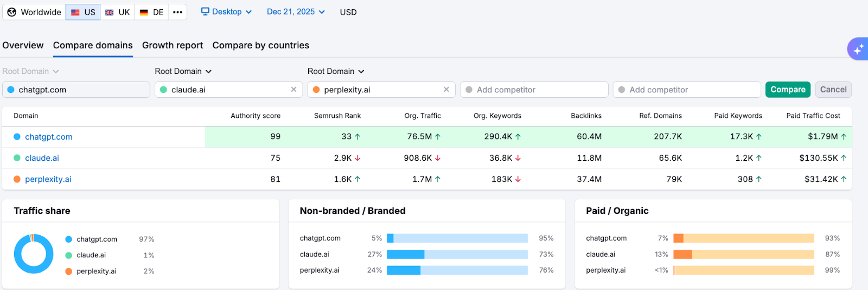The width and height of the screenshot is (868, 290).
Task: Click the Domain column header
Action: (x=26, y=116)
